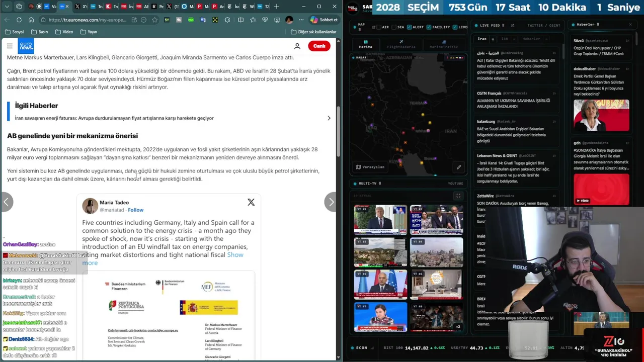The width and height of the screenshot is (644, 362).
Task: Select the İBB live feed tab
Action: coord(505,39)
